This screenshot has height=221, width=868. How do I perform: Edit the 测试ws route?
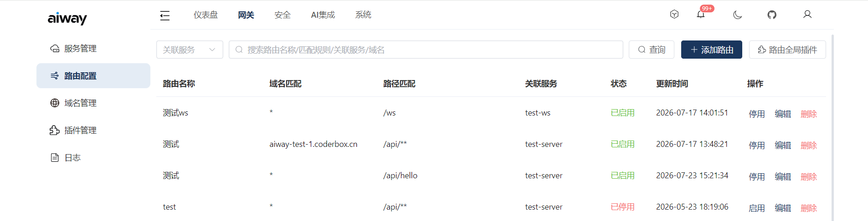[x=783, y=114]
